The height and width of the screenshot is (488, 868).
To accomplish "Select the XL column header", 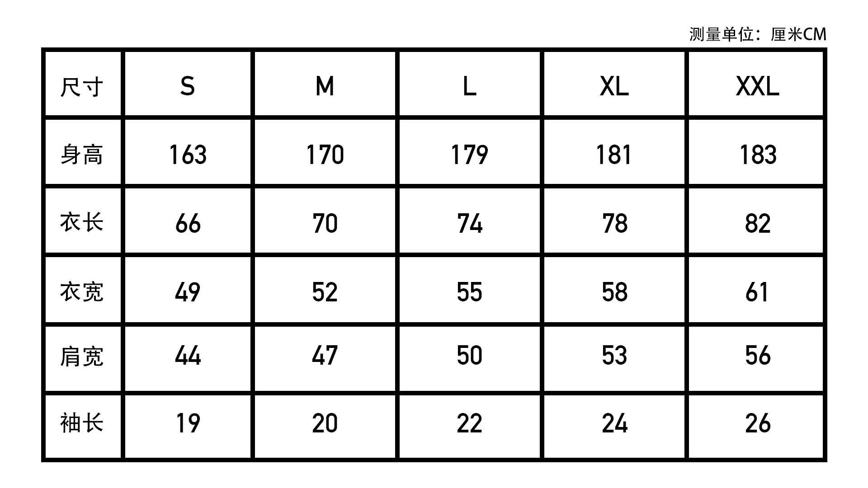I will click(614, 84).
